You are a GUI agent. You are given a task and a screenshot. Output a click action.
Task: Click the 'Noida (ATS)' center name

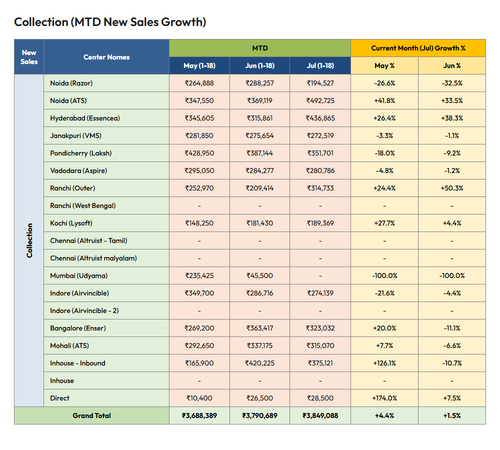coord(68,101)
